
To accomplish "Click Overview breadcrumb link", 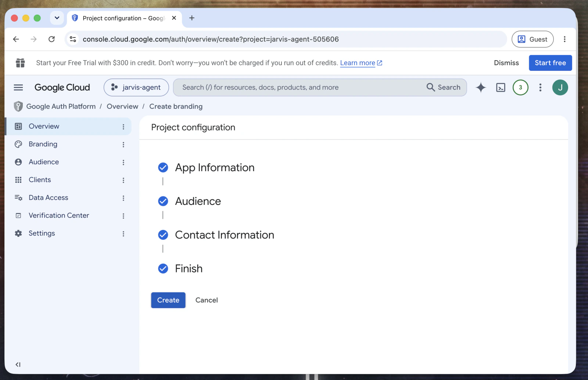I will [122, 106].
